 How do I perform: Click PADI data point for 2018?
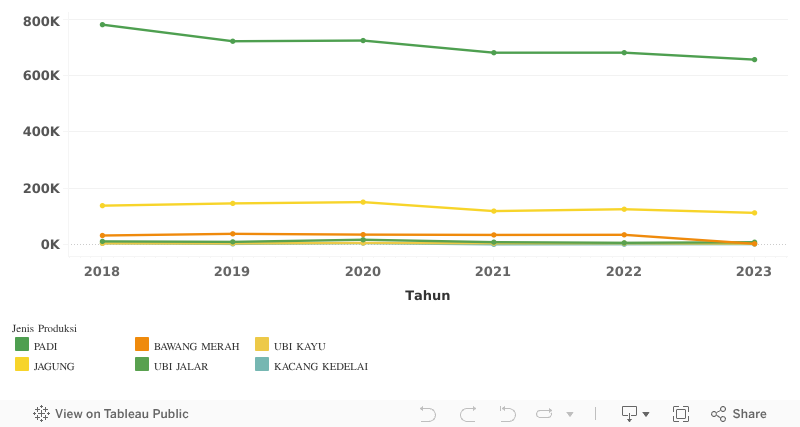click(102, 24)
